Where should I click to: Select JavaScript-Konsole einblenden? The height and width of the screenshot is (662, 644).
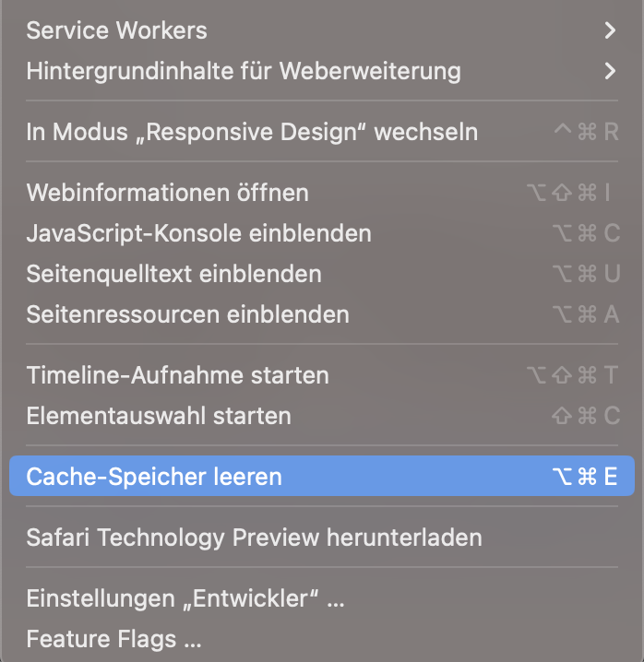point(199,233)
